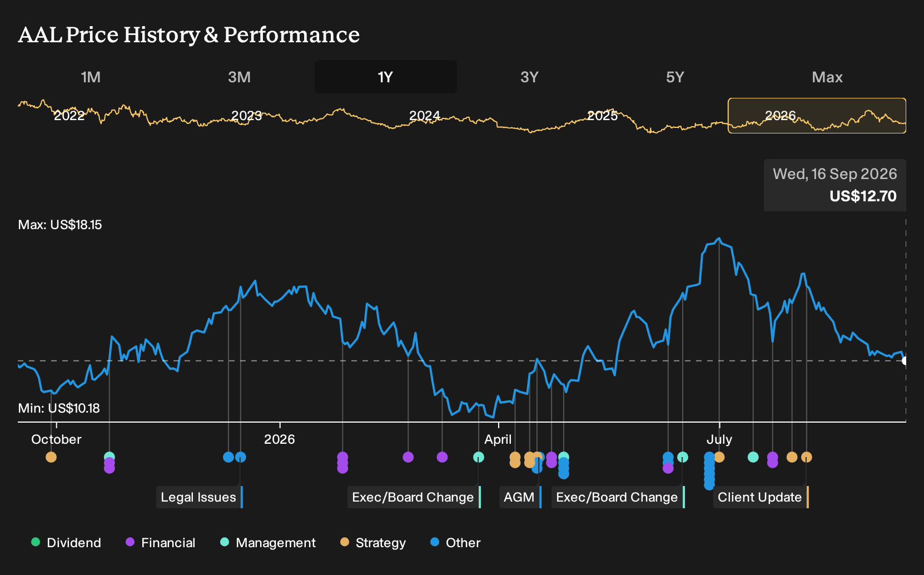This screenshot has height=575, width=924.
Task: Open the AGM event label
Action: coord(520,497)
